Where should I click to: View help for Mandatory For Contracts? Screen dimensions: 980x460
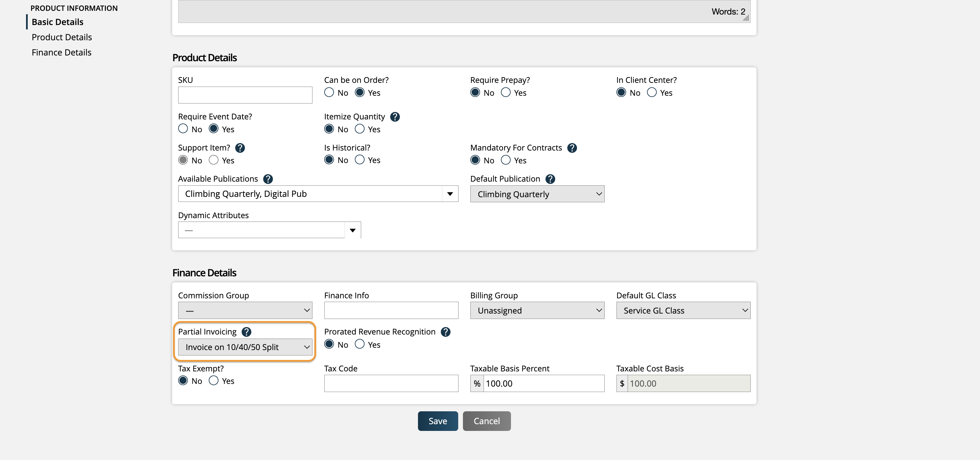tap(572, 148)
